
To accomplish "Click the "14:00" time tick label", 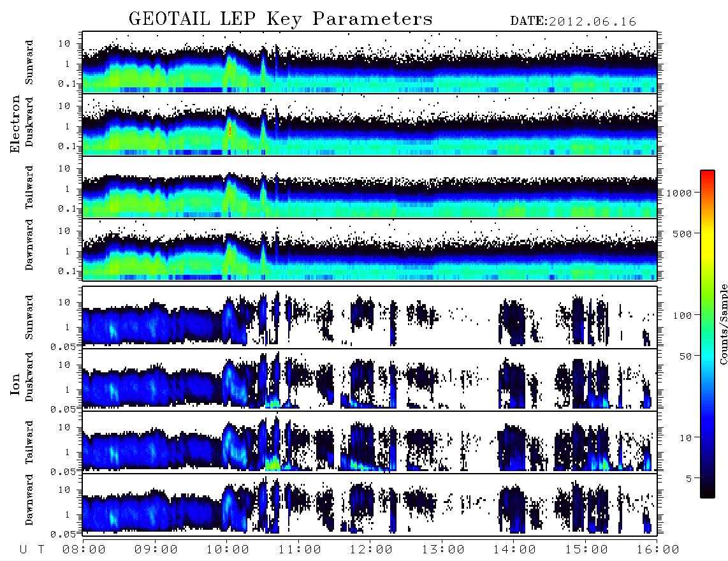I will click(514, 550).
